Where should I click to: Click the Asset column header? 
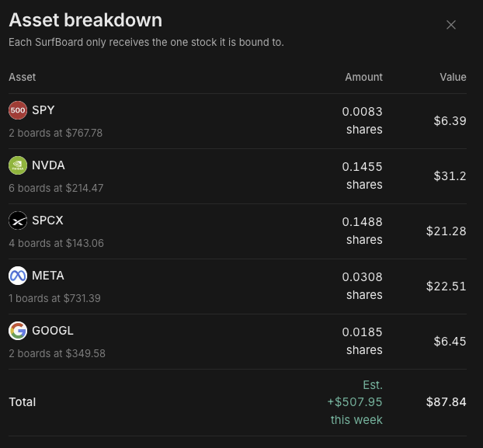tap(23, 77)
